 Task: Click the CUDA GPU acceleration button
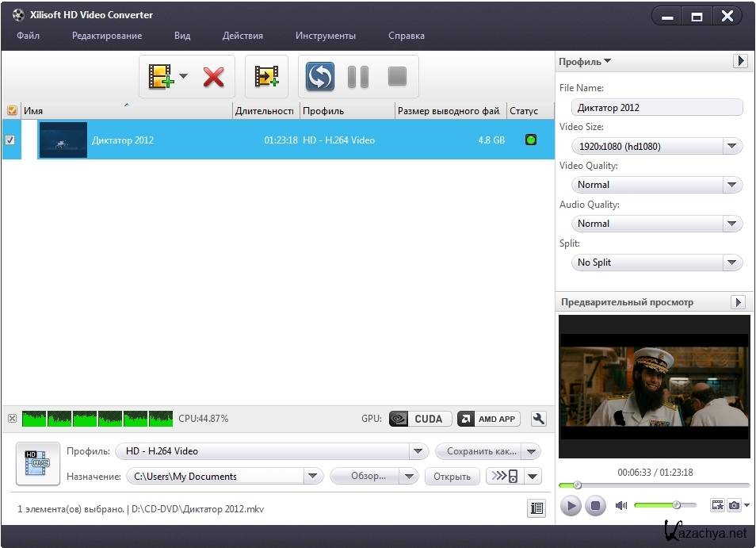point(420,419)
